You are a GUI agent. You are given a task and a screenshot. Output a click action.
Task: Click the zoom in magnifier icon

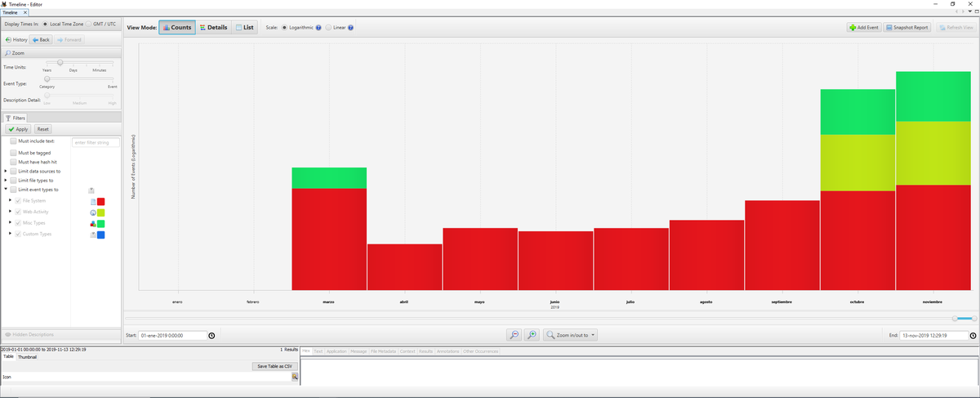(x=532, y=335)
